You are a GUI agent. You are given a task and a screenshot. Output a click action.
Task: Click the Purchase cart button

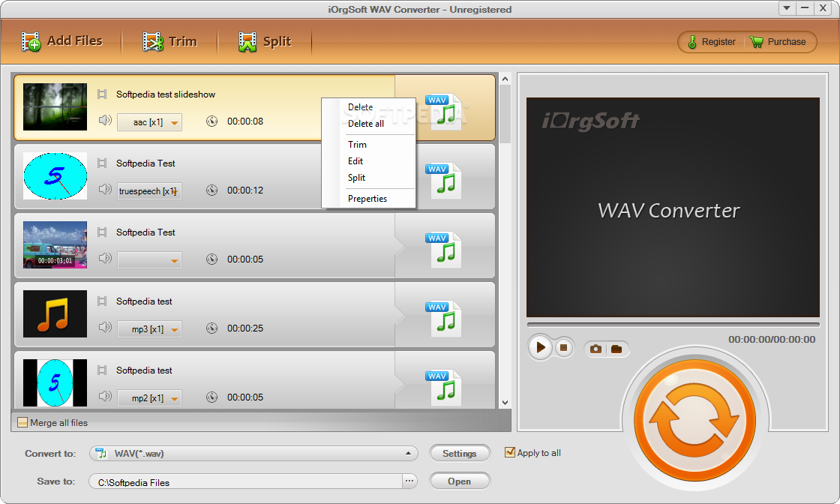pyautogui.click(x=778, y=42)
